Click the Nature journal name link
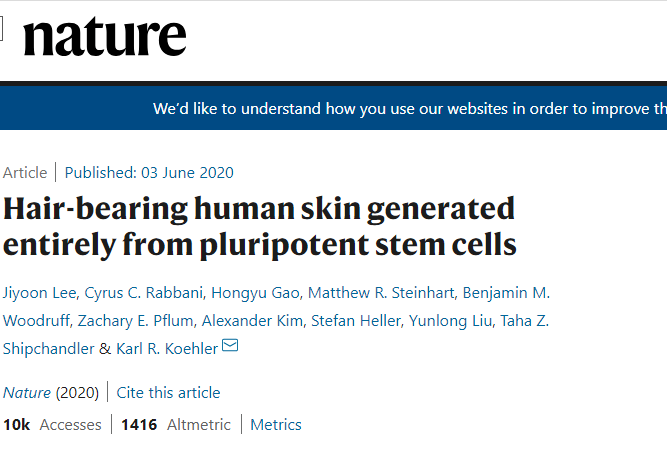Viewport: 667px width, 461px height. 27,393
